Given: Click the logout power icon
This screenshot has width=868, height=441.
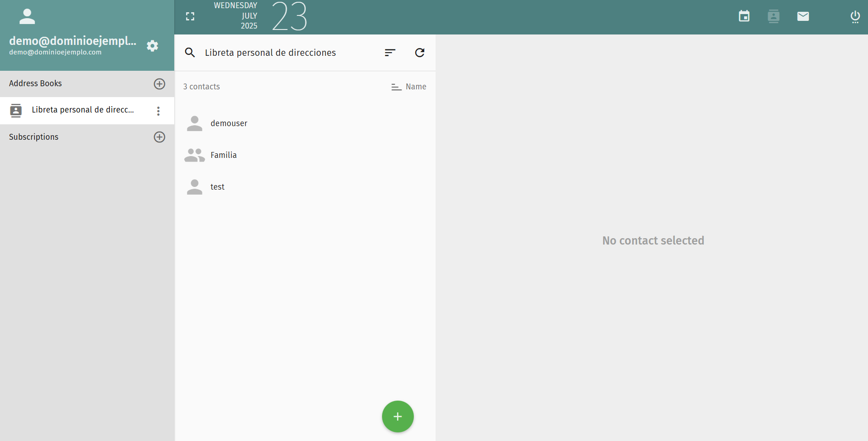Looking at the screenshot, I should (x=855, y=17).
